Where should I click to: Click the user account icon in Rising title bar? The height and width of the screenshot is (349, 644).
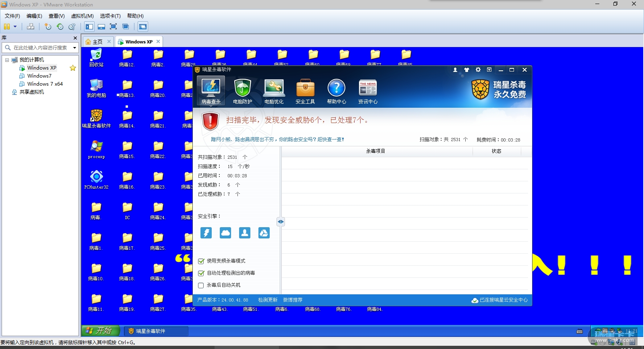(455, 70)
